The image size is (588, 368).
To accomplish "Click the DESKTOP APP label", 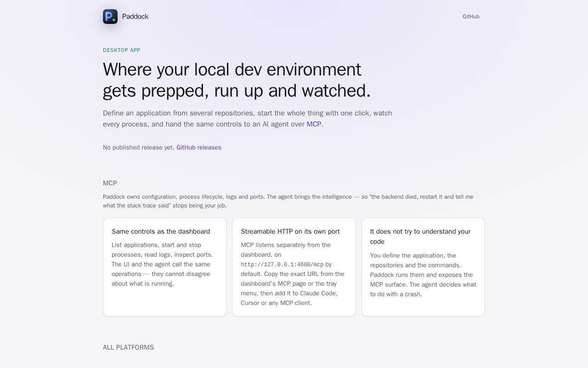I will coord(122,50).
